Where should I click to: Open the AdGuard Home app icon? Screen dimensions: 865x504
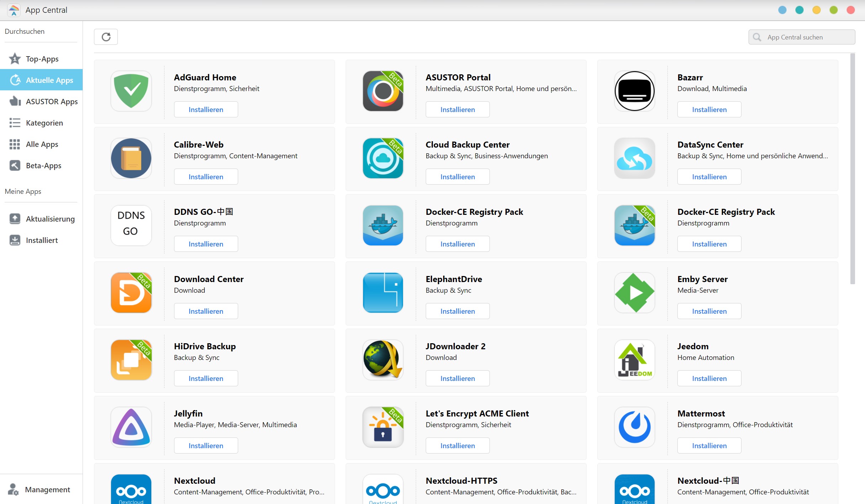[x=131, y=91]
